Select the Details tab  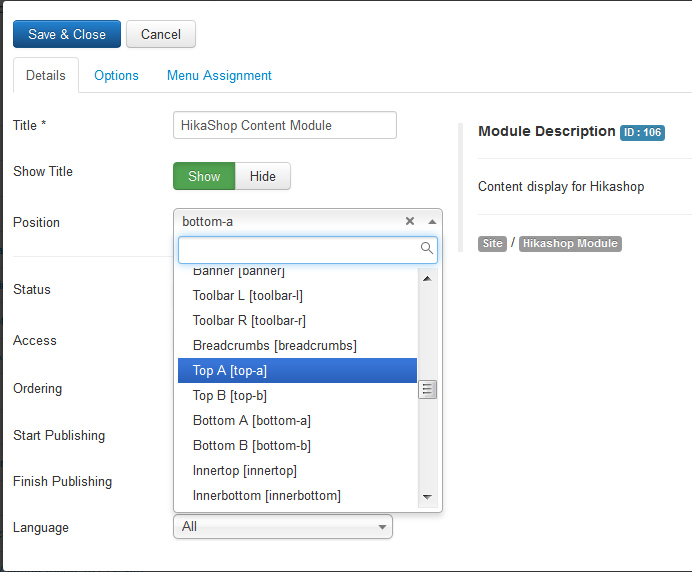(46, 75)
